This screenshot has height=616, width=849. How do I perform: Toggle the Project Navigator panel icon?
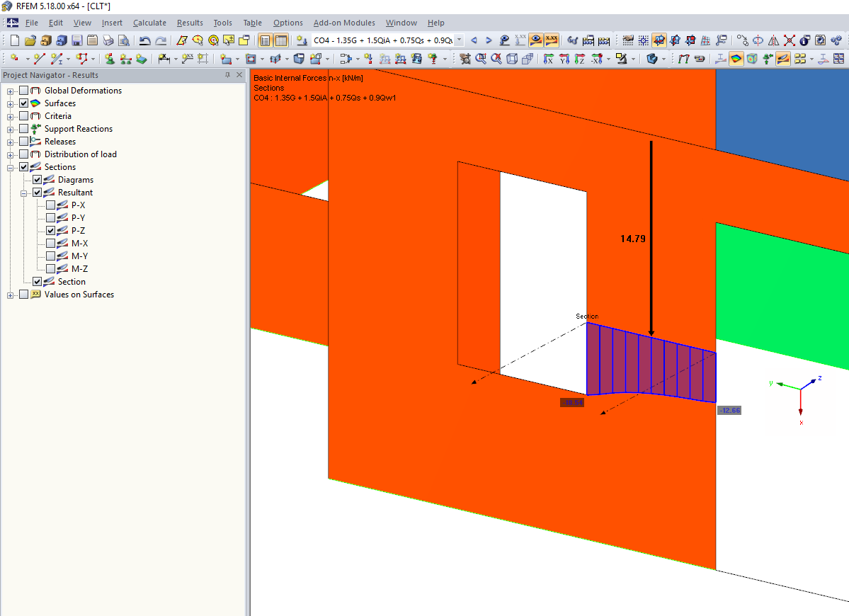[265, 40]
